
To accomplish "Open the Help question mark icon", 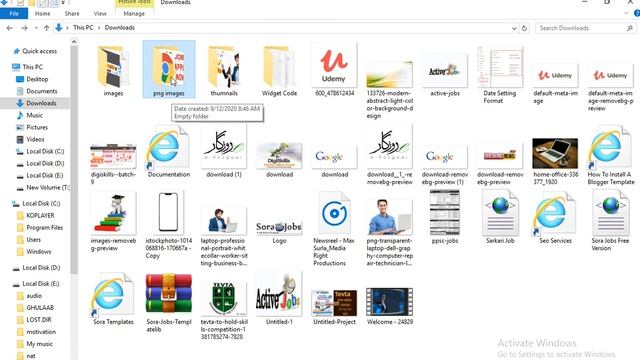I will click(637, 13).
